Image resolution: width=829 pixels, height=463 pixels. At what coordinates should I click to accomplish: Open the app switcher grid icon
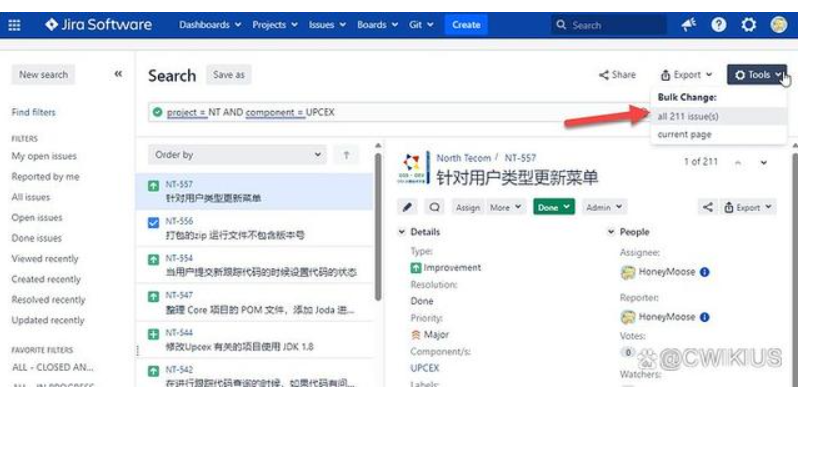(14, 25)
